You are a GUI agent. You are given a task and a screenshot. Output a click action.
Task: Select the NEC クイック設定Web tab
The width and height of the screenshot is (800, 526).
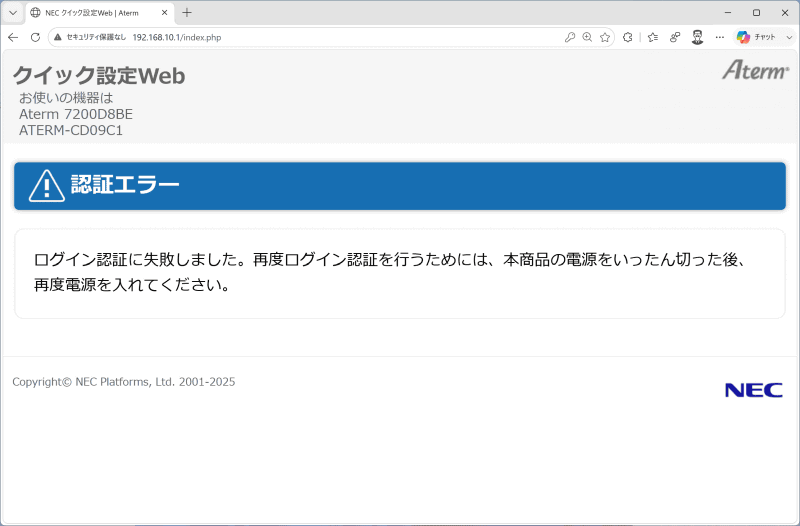99,13
